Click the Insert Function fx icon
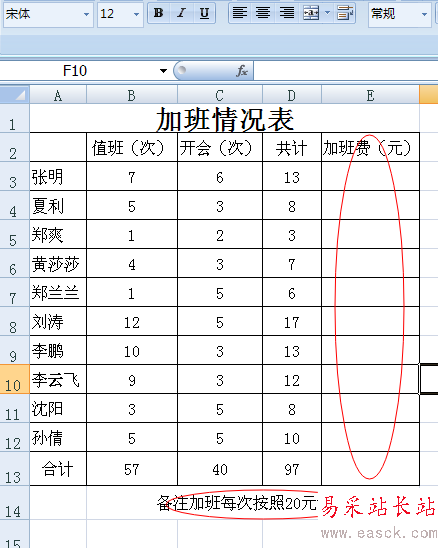438x548 pixels. [x=242, y=71]
